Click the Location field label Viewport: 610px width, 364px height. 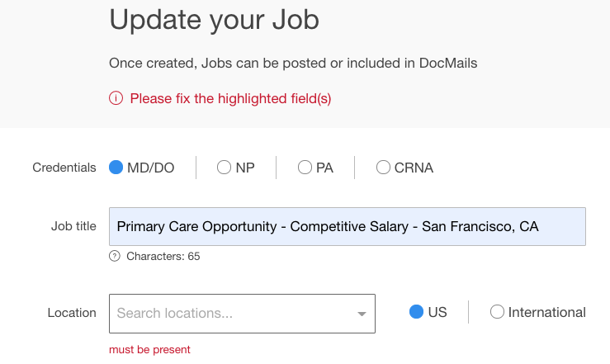click(72, 313)
